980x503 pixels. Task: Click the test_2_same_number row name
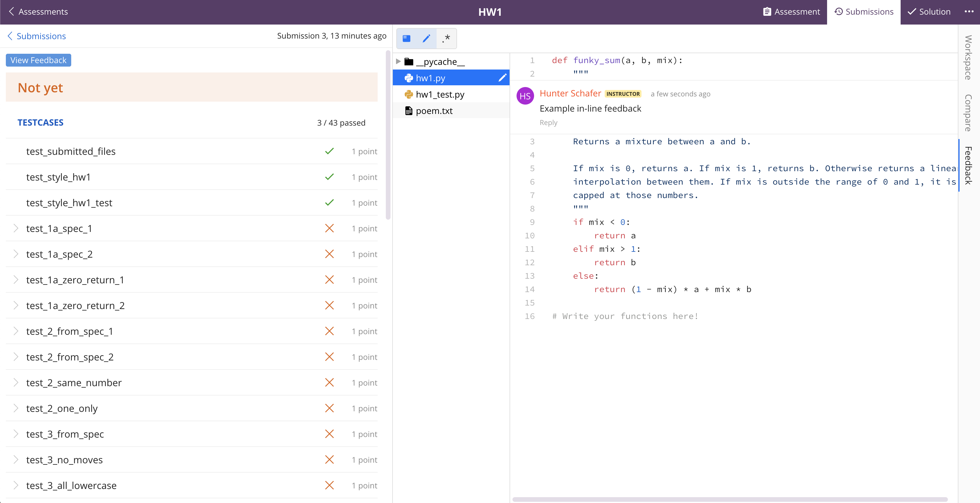[74, 382]
